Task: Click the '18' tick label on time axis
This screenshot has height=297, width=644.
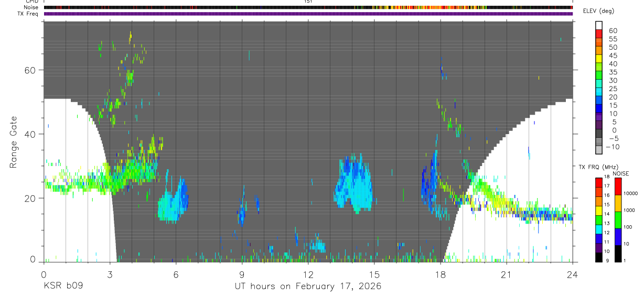Action: click(x=441, y=274)
